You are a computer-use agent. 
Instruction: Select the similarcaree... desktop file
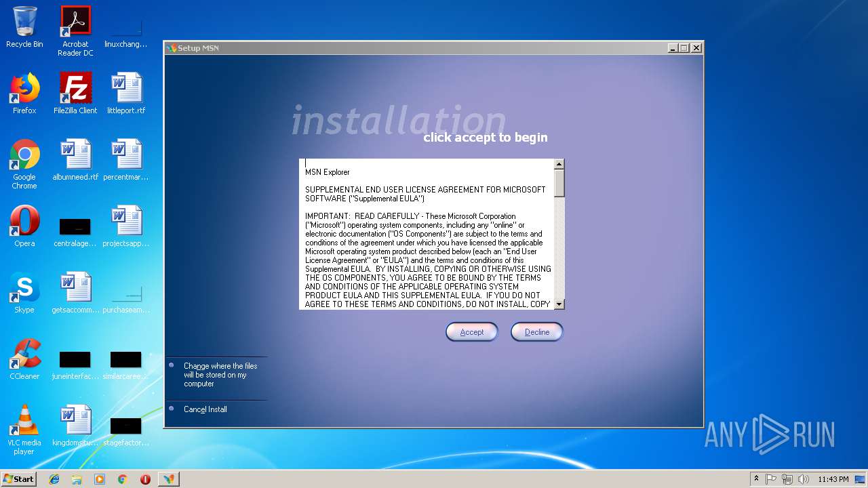click(x=126, y=365)
